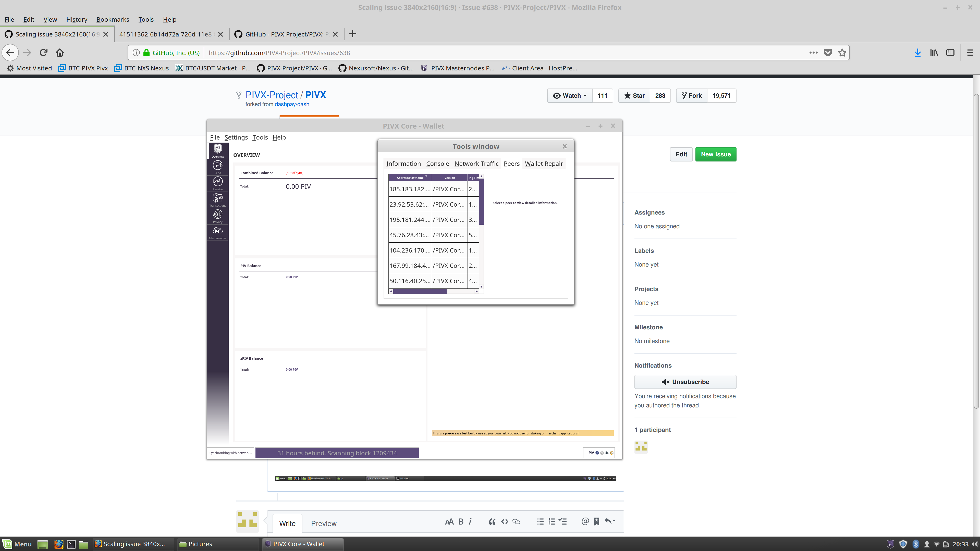This screenshot has height=551, width=980.
Task: Click the horizontal scrollbar in the peers table
Action: (420, 291)
